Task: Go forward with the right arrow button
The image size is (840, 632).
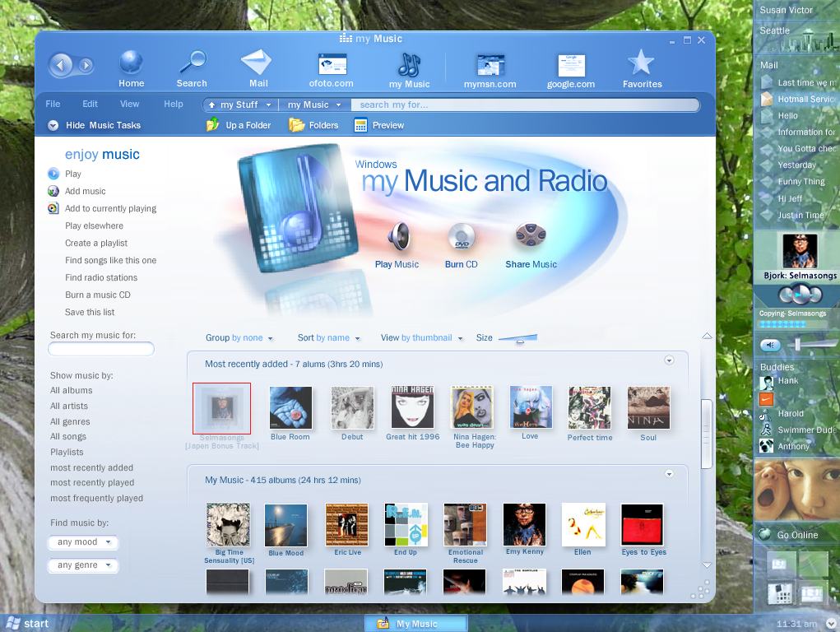Action: 86,65
